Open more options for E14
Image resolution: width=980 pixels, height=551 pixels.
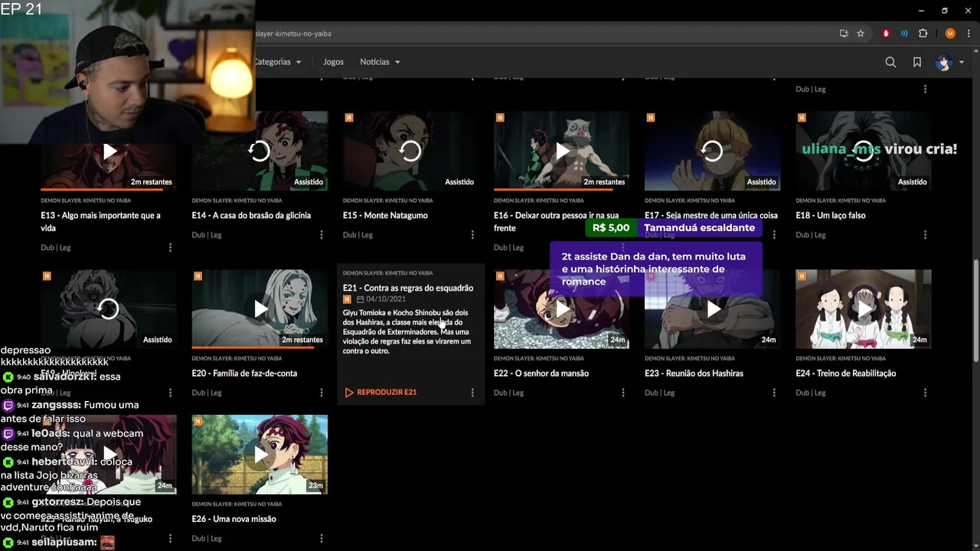coord(322,235)
